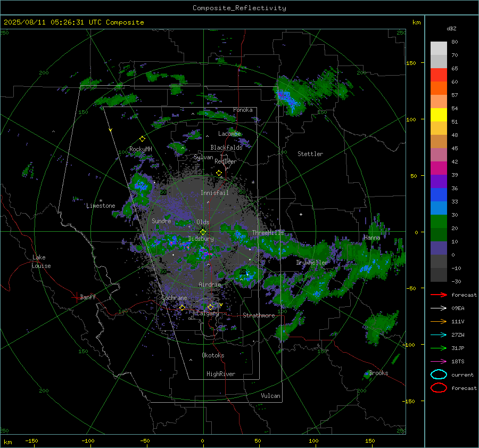Click the -30 value on dBZ scale

pos(456,281)
